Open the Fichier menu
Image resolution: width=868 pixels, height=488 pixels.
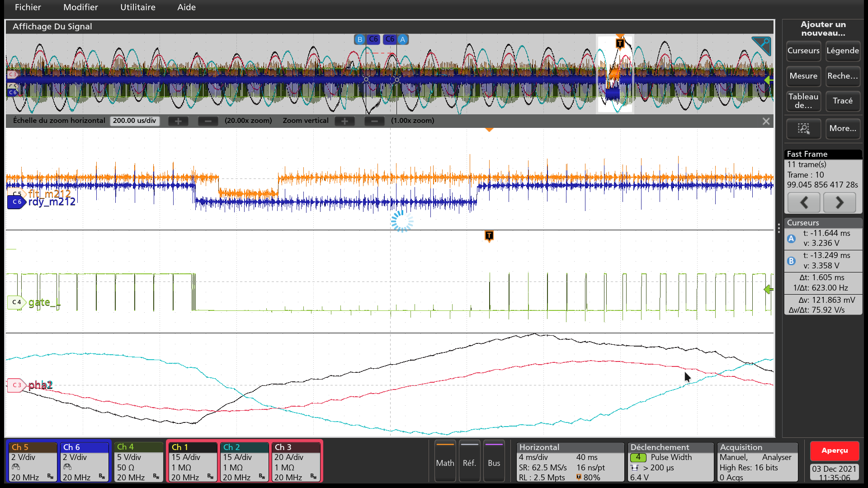(x=28, y=7)
